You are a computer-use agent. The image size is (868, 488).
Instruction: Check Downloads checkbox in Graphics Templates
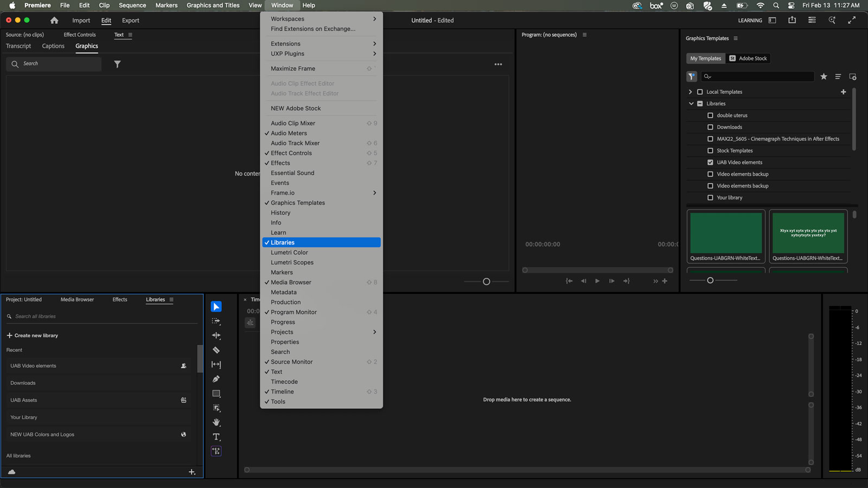[x=710, y=127]
